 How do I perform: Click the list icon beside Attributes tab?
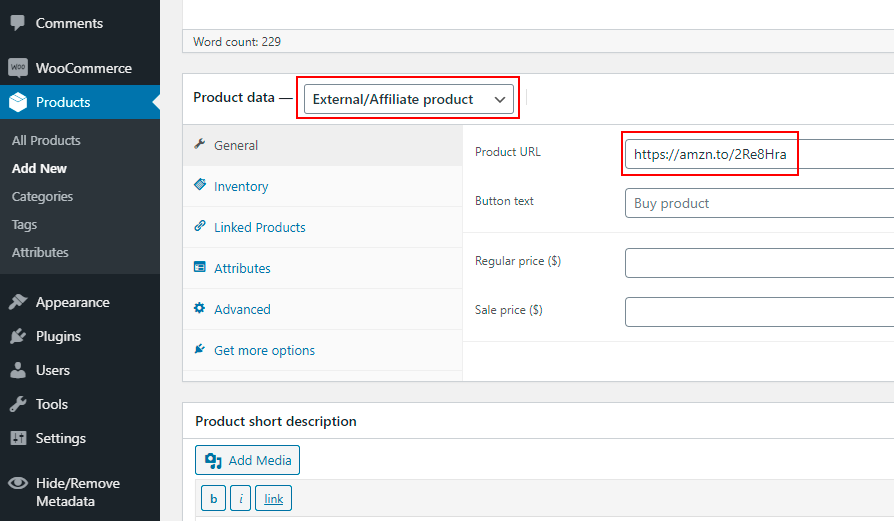click(x=200, y=267)
